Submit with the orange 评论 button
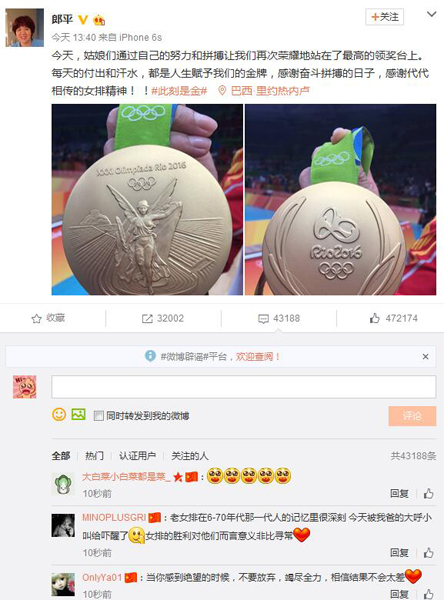This screenshot has width=444, height=600. click(412, 416)
